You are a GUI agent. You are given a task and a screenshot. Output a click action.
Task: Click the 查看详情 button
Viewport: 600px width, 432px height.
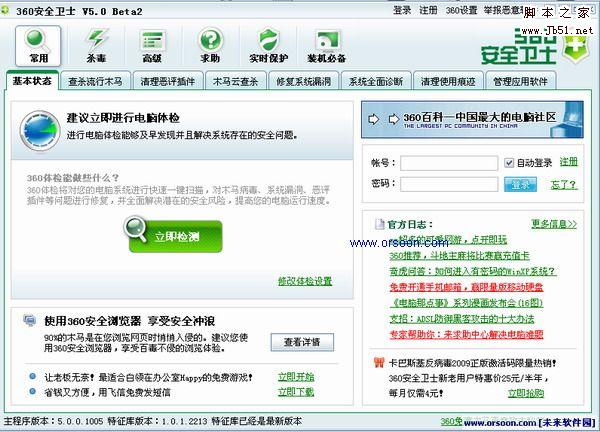(x=302, y=342)
